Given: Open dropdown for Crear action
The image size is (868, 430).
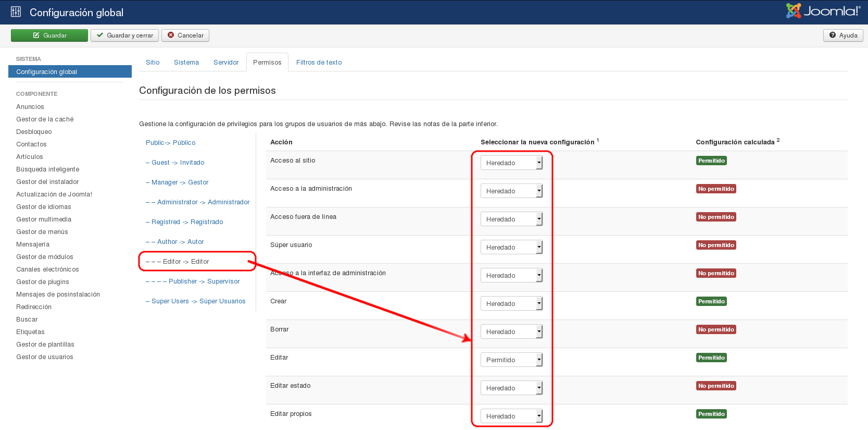Looking at the screenshot, I should (511, 304).
